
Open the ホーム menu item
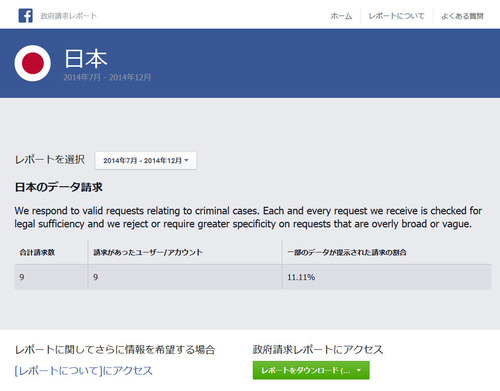tap(341, 16)
